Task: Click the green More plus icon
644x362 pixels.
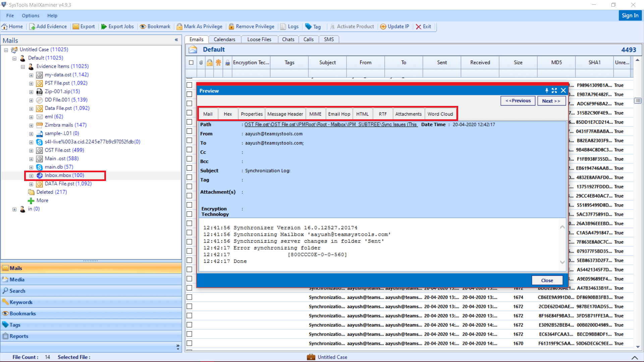Action: (x=31, y=200)
